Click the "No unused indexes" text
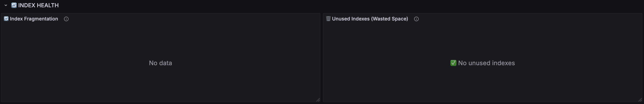644x104 pixels. coord(486,63)
